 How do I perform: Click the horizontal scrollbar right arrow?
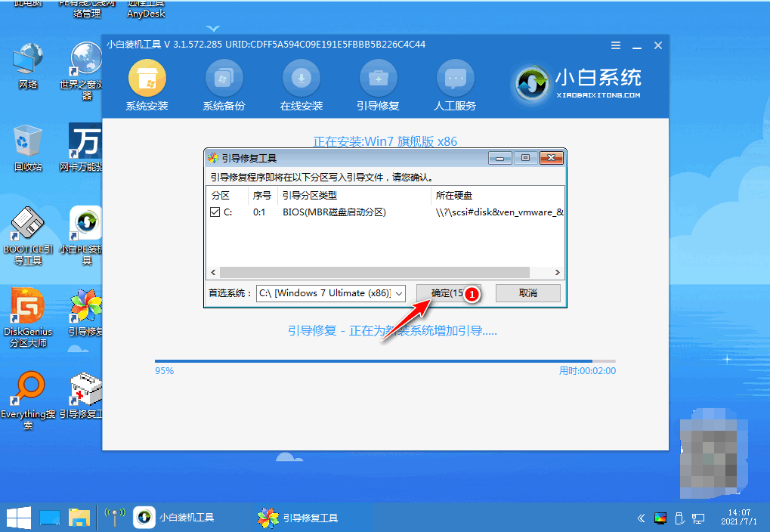click(x=558, y=272)
